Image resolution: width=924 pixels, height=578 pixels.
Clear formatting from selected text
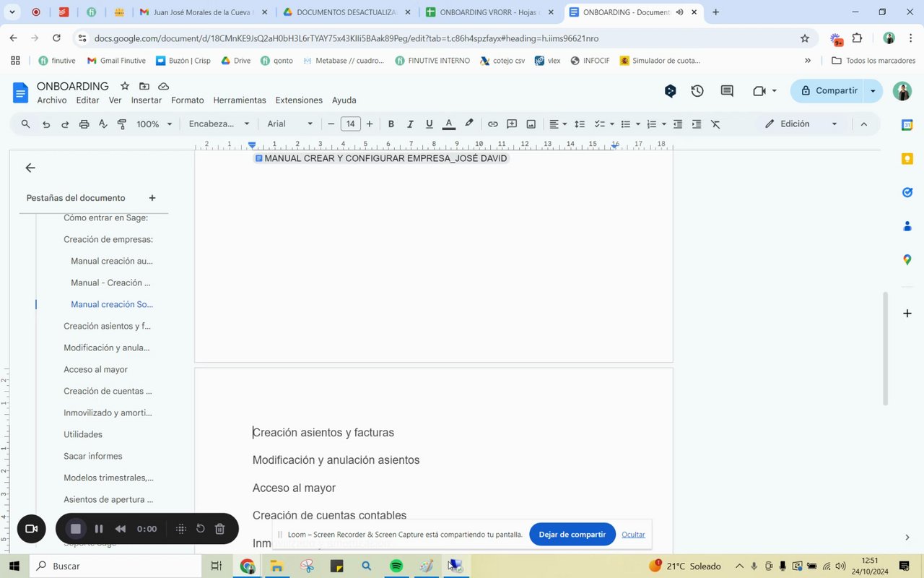click(x=716, y=124)
